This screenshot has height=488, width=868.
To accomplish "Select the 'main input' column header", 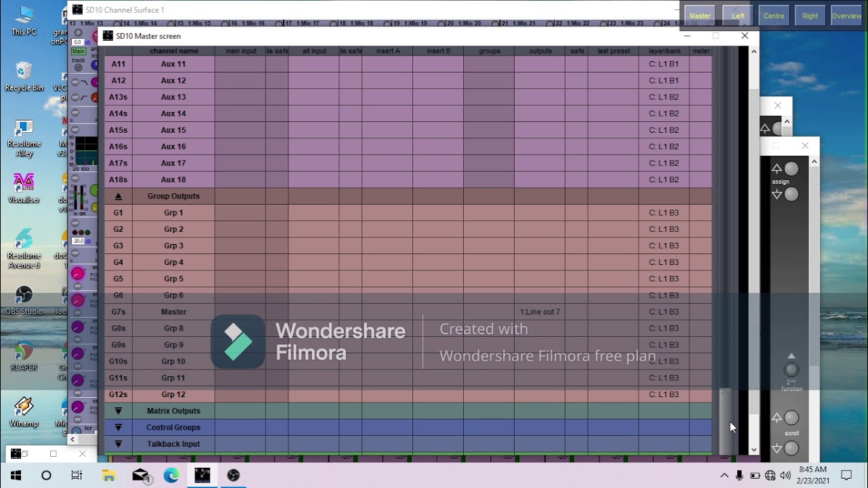I will click(x=241, y=51).
